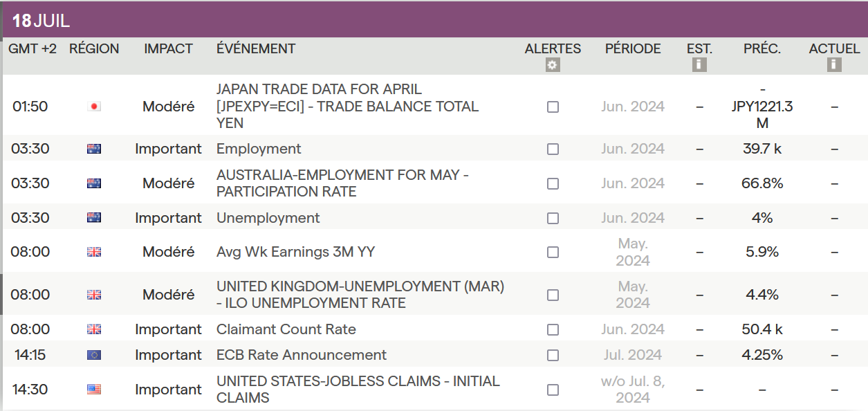Click the IMPACT column header
Image resolution: width=868 pixels, height=411 pixels.
[x=168, y=49]
